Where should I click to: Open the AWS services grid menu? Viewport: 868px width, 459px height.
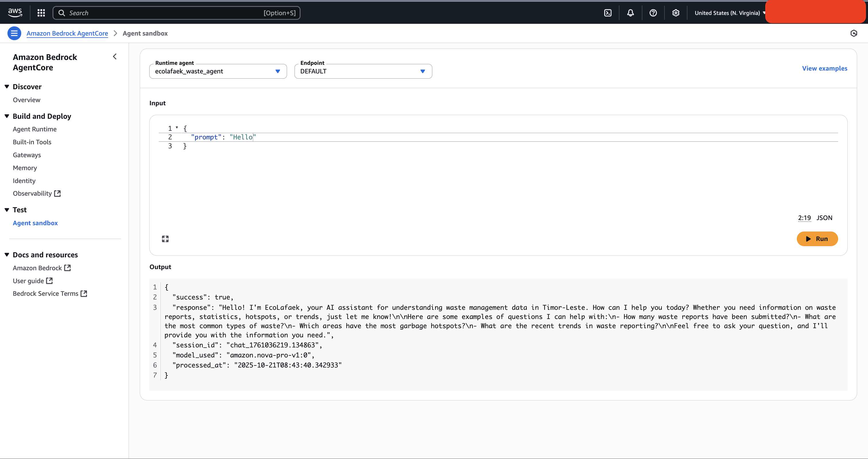pos(41,13)
